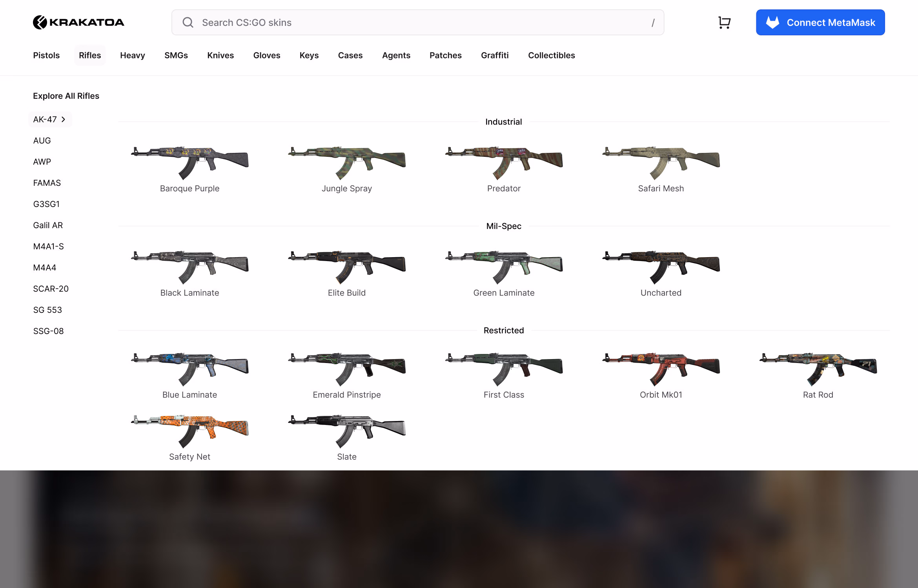
Task: Click the Krakatoa logo
Action: pos(78,22)
